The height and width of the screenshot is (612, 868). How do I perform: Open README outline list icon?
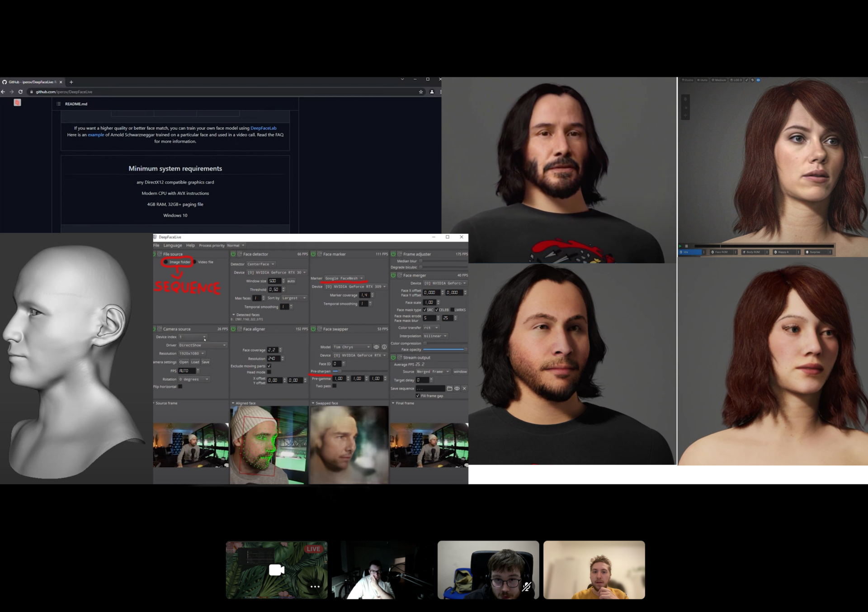(x=58, y=104)
